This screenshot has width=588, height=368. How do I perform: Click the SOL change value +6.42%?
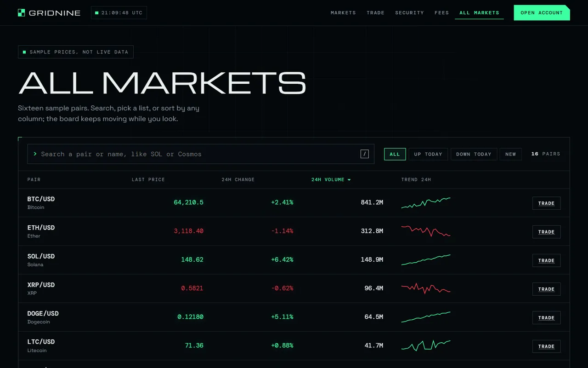click(x=282, y=259)
